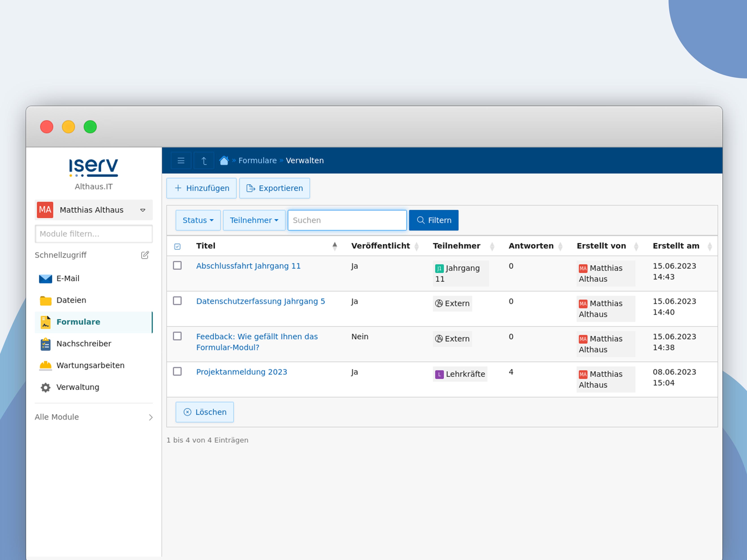Viewport: 747px width, 560px height.
Task: Click the Jahrgang 11 group badge
Action: click(x=461, y=274)
